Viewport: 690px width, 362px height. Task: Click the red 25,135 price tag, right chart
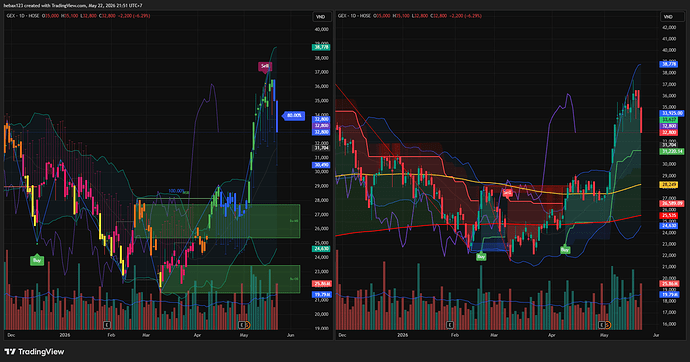coord(668,216)
